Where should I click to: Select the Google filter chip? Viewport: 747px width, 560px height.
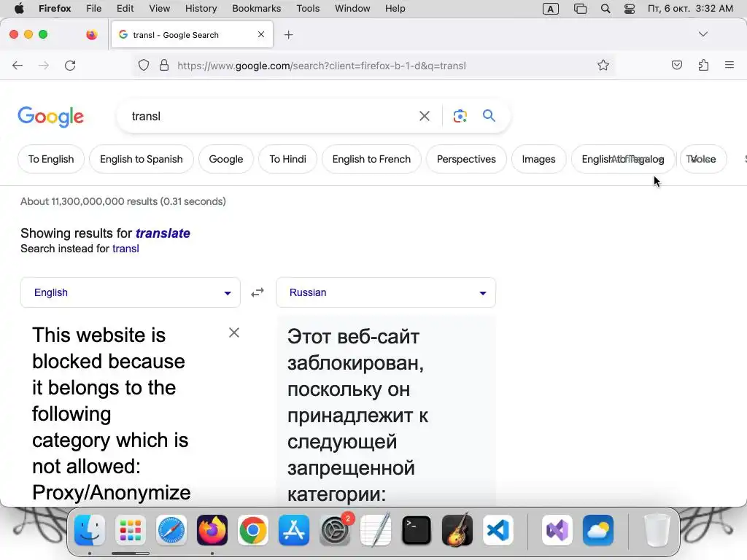point(226,159)
